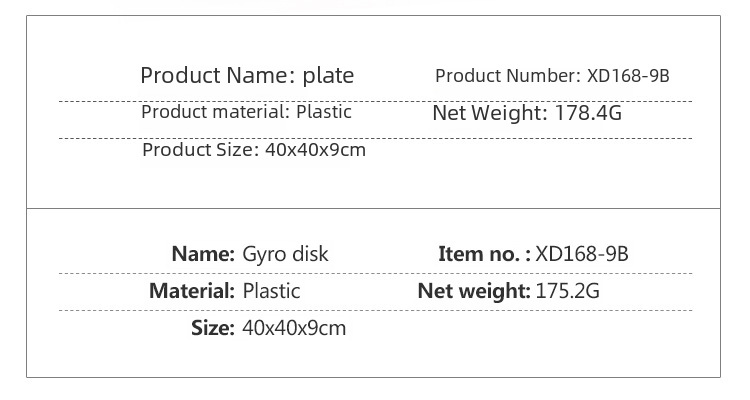The height and width of the screenshot is (400, 750).
Task: Click the upper 'XD168-9B' product number value
Action: 629,76
